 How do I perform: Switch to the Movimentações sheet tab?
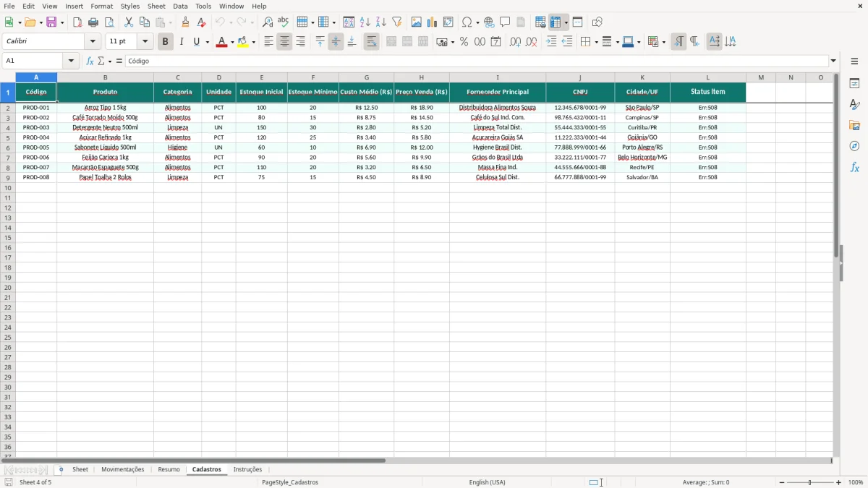[122, 469]
